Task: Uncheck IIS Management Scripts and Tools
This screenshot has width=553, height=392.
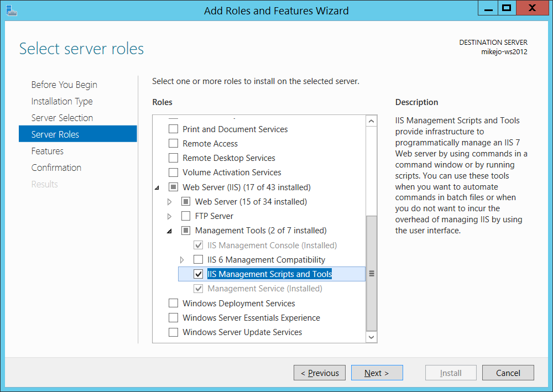Action: point(199,274)
